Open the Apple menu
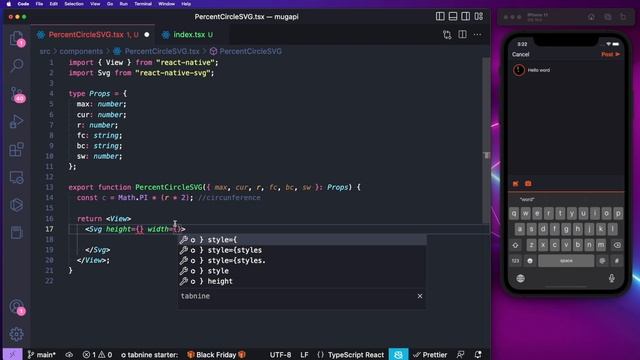640x360 pixels. tap(9, 4)
